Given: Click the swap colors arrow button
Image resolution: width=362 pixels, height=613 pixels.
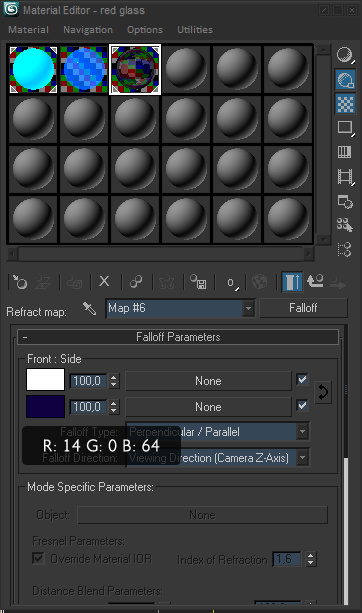Looking at the screenshot, I should coord(323,392).
